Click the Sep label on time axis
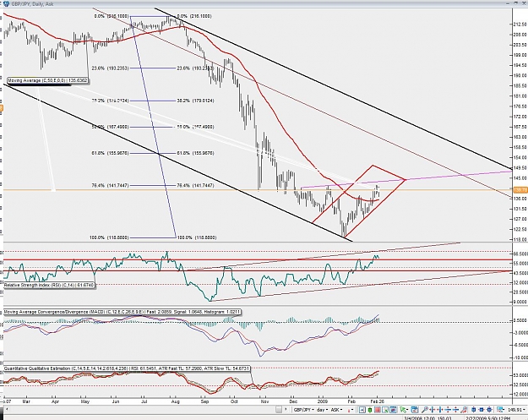Viewport: 528px width, 420px height. point(204,401)
